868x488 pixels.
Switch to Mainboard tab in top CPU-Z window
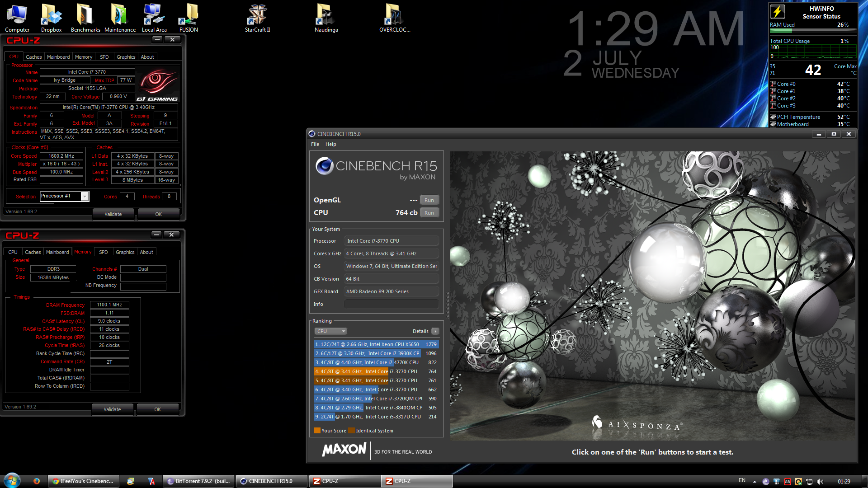[58, 57]
